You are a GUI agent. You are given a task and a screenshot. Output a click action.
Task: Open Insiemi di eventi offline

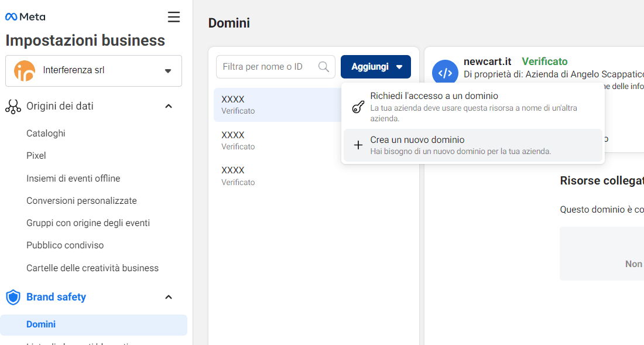pos(74,178)
